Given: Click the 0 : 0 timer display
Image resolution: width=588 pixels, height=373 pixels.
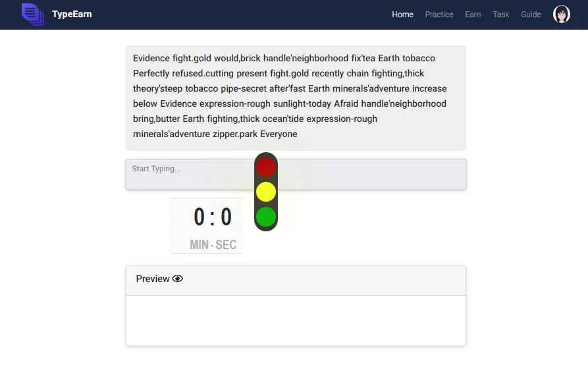Looking at the screenshot, I should tap(213, 217).
